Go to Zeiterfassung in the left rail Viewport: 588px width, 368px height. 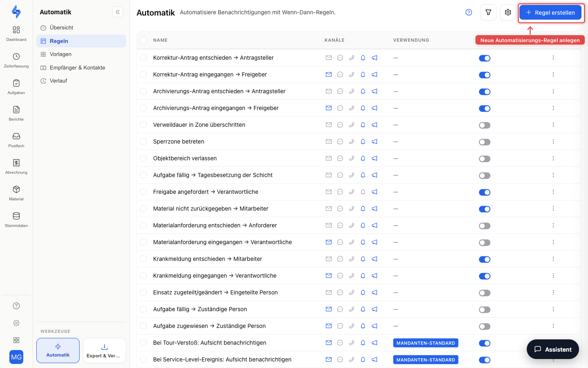tap(16, 60)
